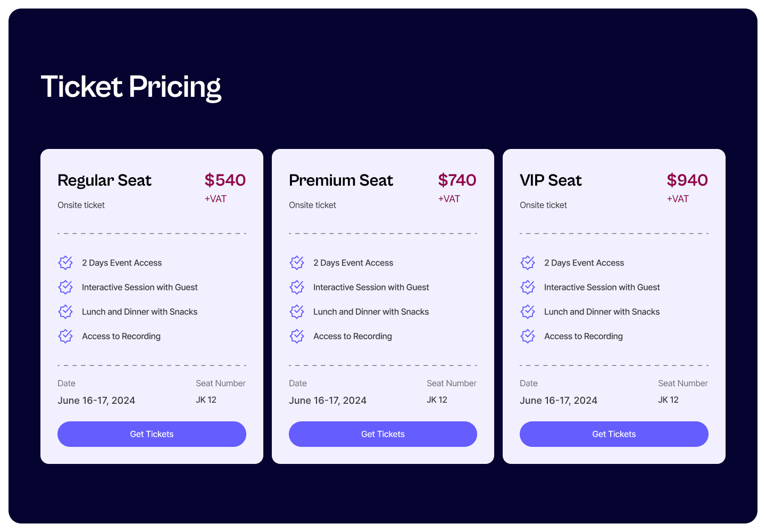
Task: Click Get Tickets on the Regular Seat card
Action: coord(152,434)
